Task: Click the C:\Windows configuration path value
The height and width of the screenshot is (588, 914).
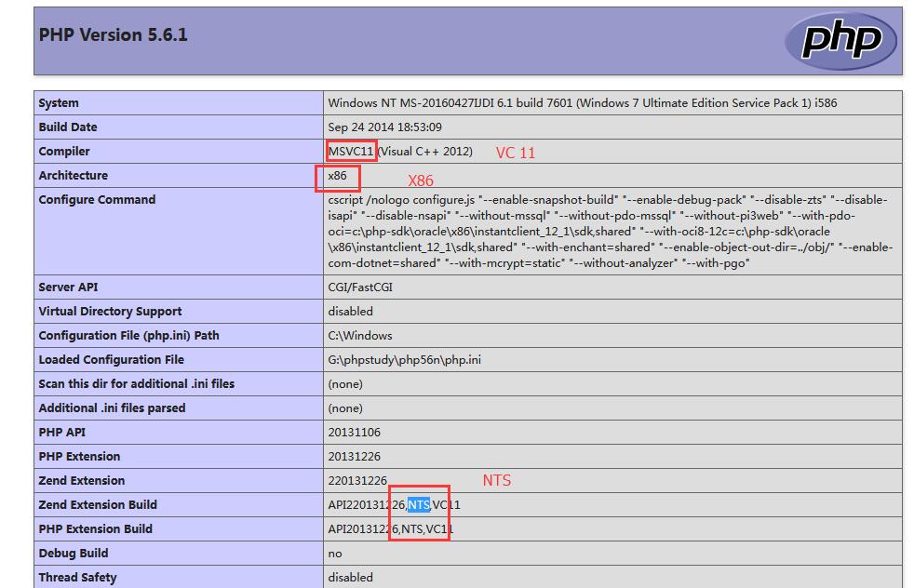Action: tap(359, 335)
